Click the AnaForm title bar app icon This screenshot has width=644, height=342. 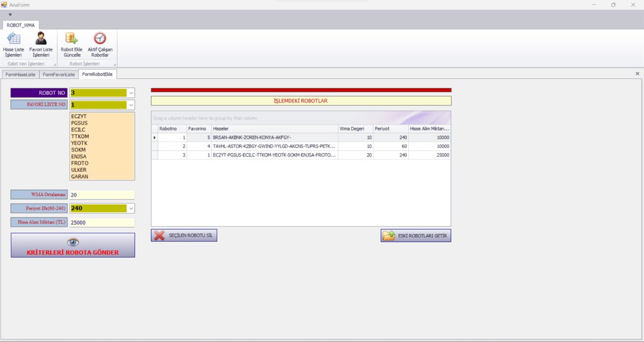(4, 4)
